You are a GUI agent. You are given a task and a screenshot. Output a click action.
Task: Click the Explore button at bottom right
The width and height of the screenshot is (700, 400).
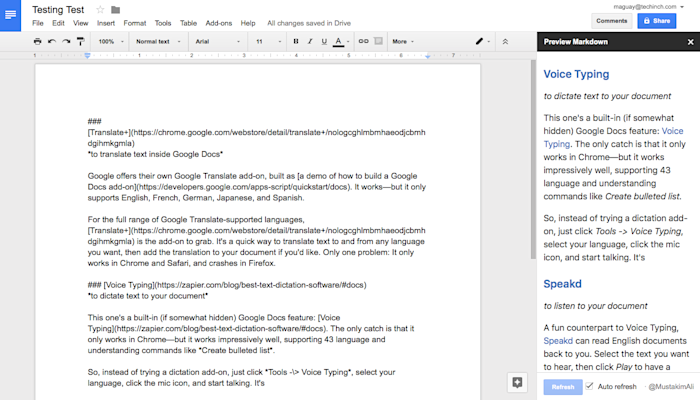[x=517, y=383]
